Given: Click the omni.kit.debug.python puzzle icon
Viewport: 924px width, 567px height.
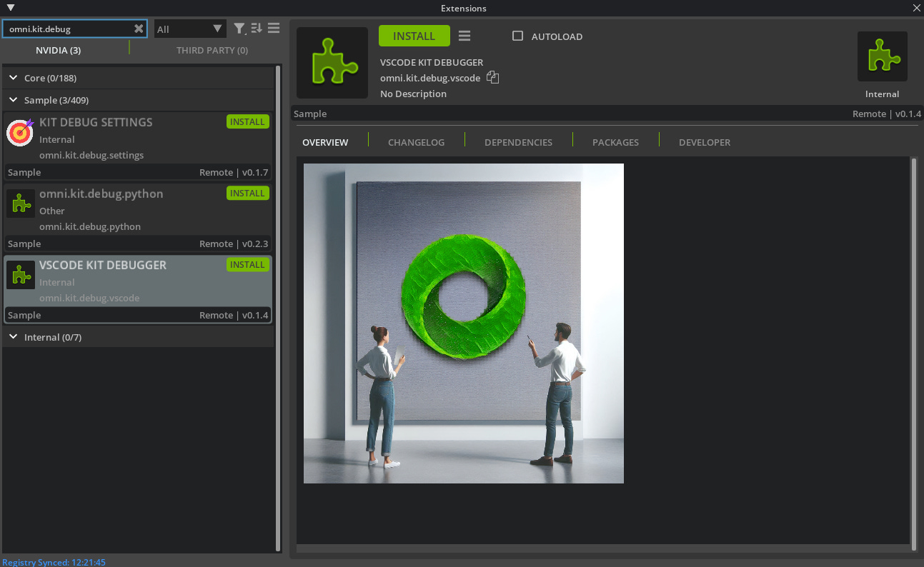Looking at the screenshot, I should click(21, 204).
